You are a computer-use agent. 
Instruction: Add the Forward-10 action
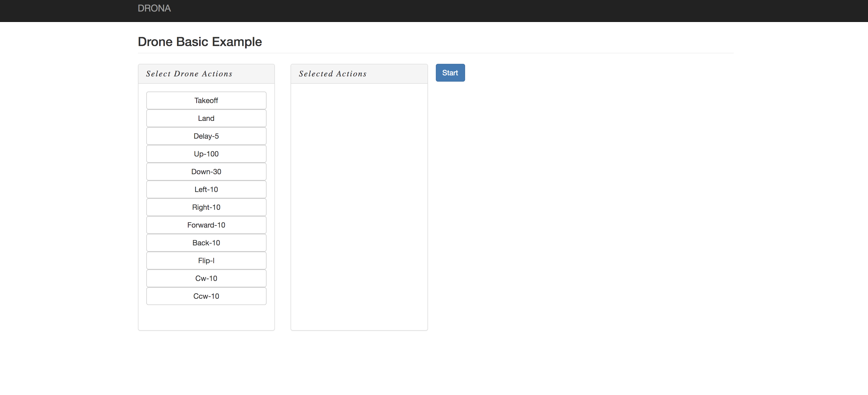coord(206,225)
